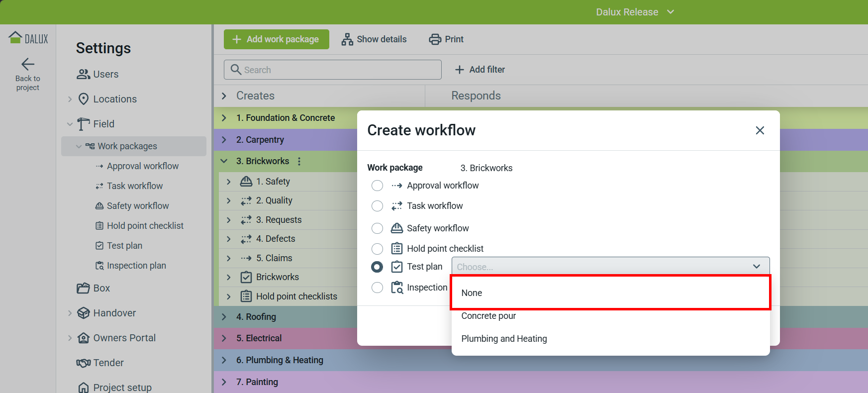Screen dimensions: 868x393
Task: Click the Add filter button
Action: point(480,70)
